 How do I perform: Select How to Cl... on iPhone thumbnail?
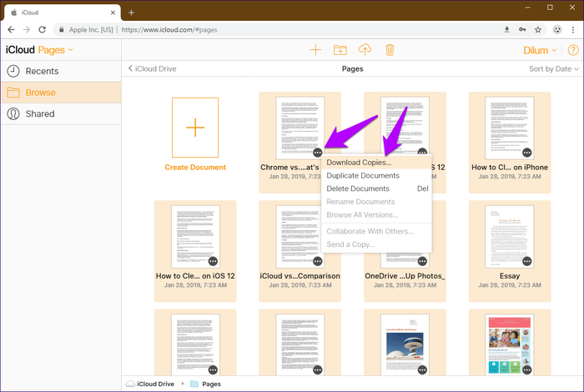pyautogui.click(x=510, y=128)
